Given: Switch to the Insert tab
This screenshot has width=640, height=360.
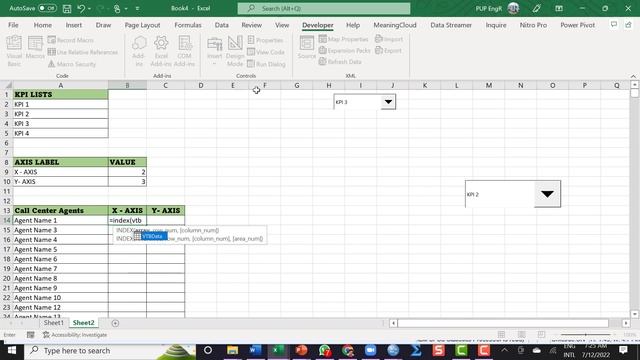Looking at the screenshot, I should (x=74, y=25).
